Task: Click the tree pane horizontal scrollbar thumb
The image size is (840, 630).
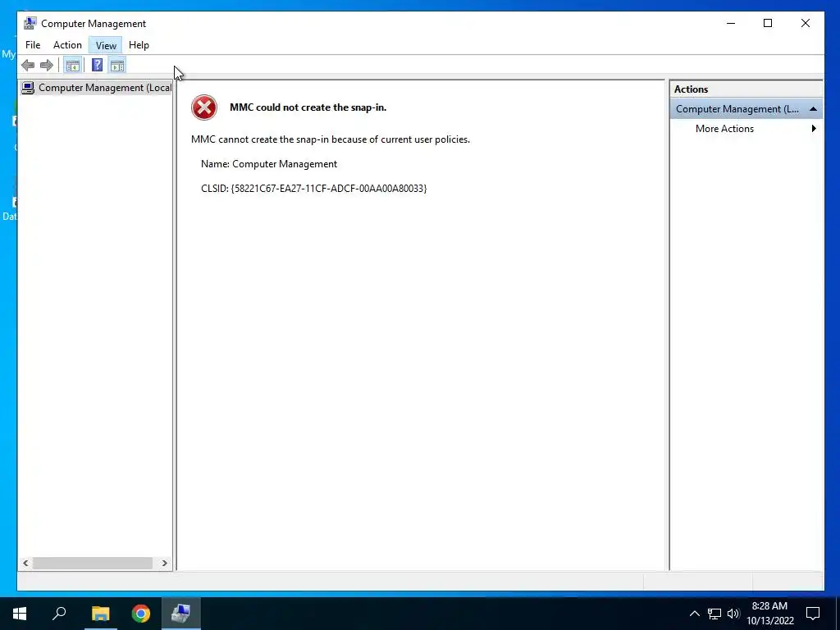Action: (92, 563)
